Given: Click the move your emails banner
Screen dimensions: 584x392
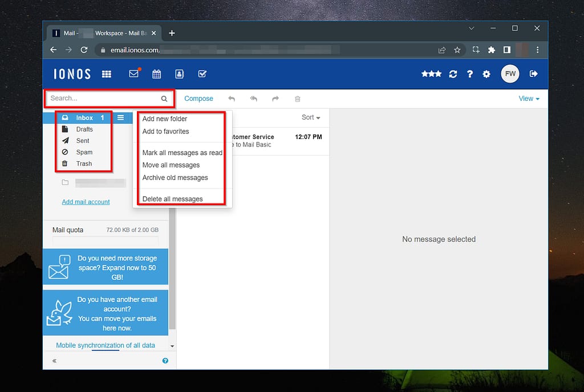Looking at the screenshot, I should [x=106, y=313].
